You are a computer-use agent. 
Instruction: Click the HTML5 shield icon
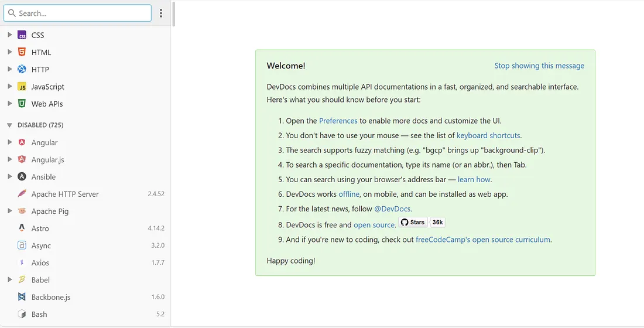click(22, 52)
